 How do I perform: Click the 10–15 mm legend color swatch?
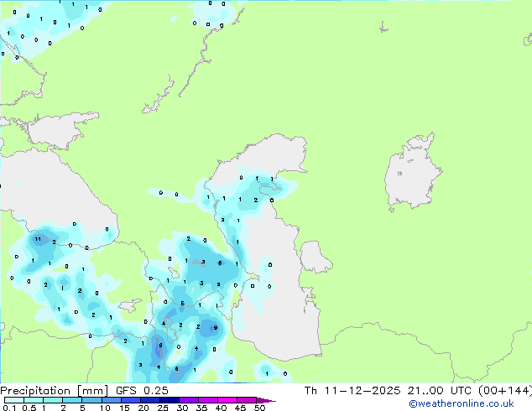111,400
